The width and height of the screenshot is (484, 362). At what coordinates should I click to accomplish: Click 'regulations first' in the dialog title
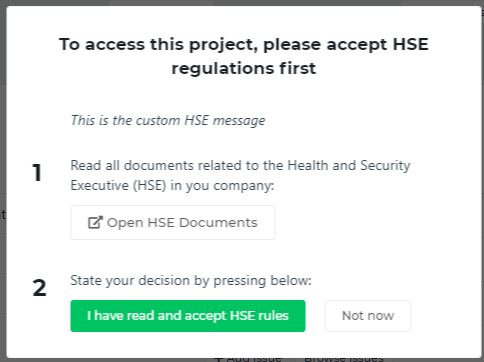click(x=244, y=68)
